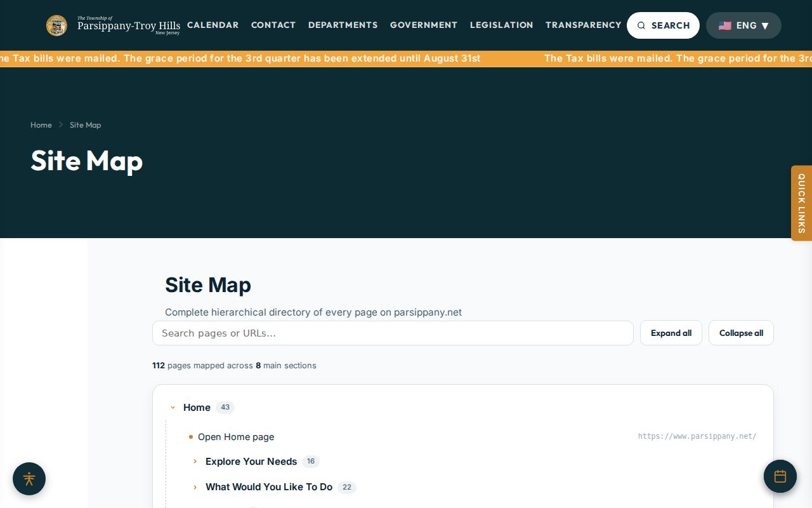Click the Parsippany-Troy Hills township seal logo
The height and width of the screenshot is (508, 812).
56,25
